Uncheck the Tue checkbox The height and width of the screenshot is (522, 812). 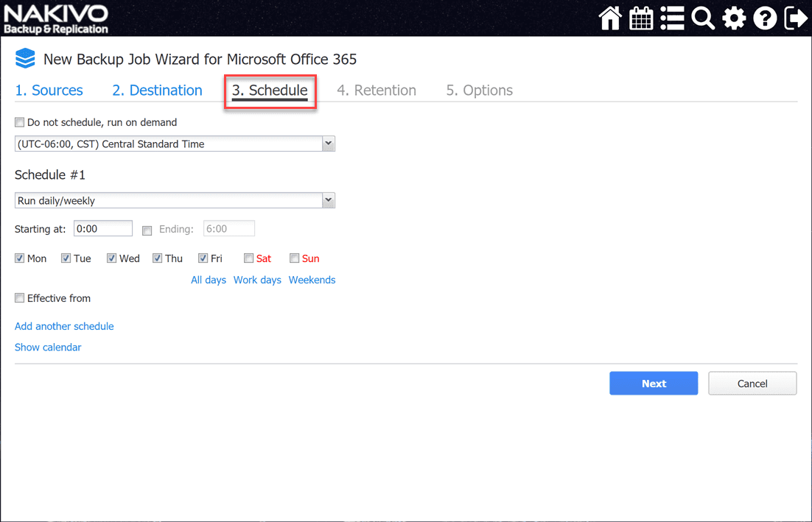point(66,258)
